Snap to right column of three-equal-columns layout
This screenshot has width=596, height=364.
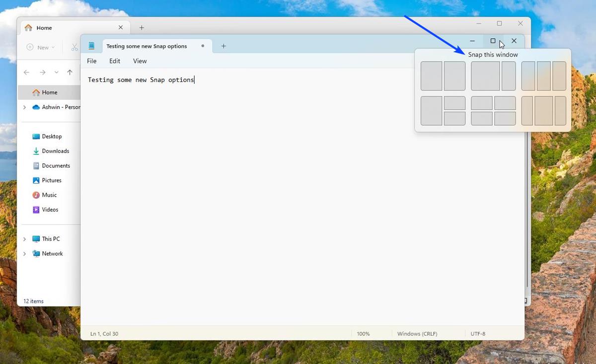click(559, 76)
